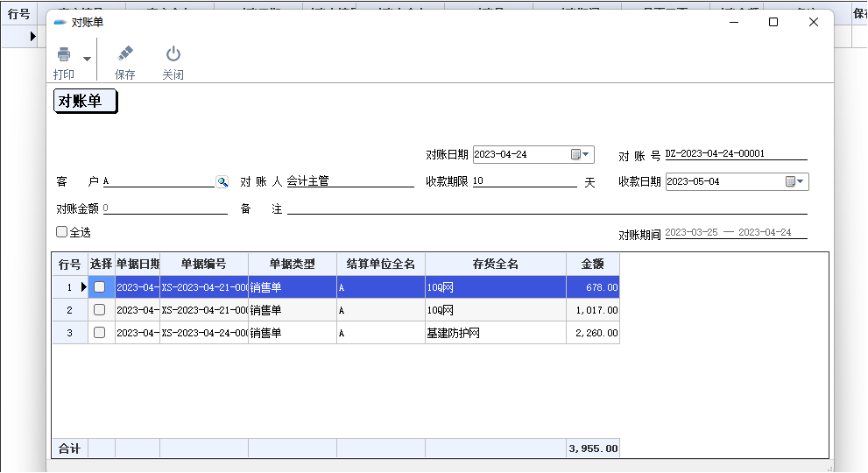Click the customer lookup magnifier icon
868x473 pixels.
click(222, 181)
